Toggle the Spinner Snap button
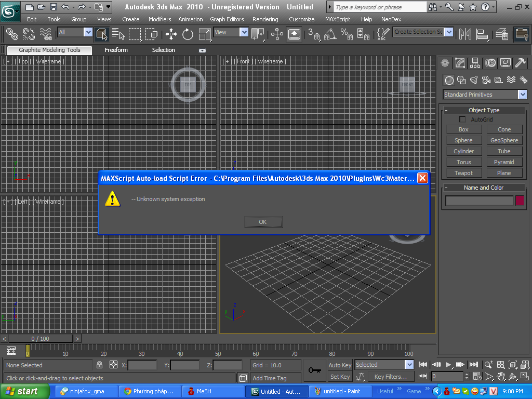 pyautogui.click(x=363, y=34)
